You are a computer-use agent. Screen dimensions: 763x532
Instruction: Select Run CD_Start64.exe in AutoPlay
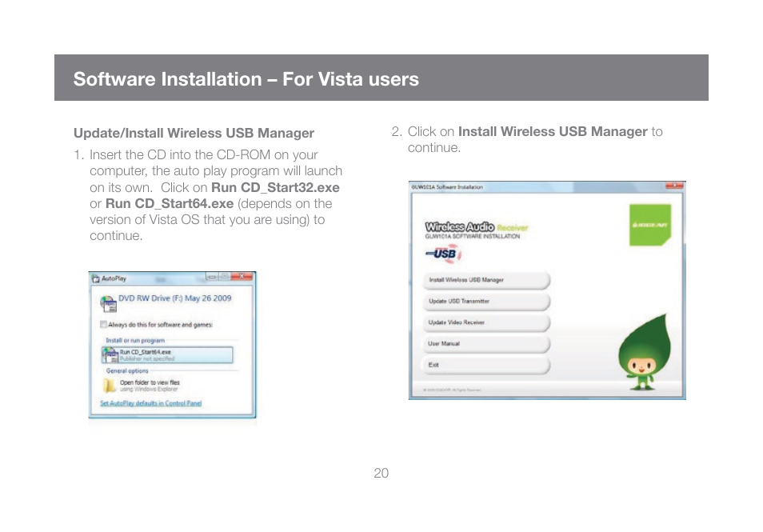click(x=167, y=355)
